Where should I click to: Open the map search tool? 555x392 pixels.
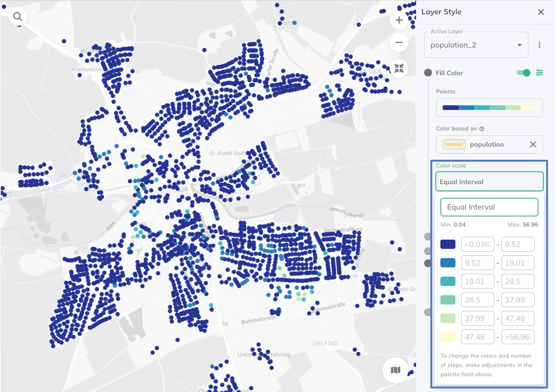[x=18, y=17]
